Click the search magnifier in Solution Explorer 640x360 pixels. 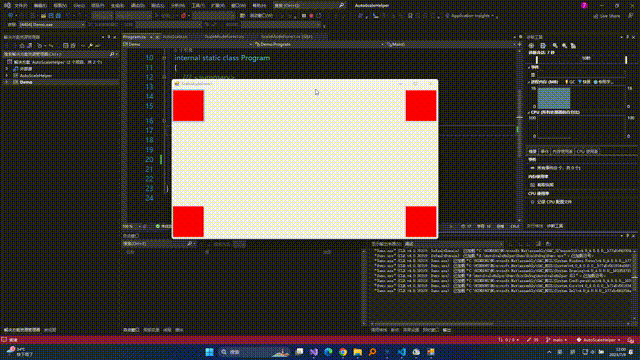tap(112, 54)
